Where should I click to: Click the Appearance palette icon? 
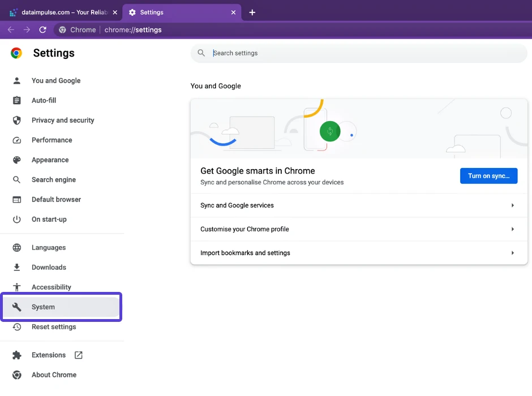click(16, 160)
